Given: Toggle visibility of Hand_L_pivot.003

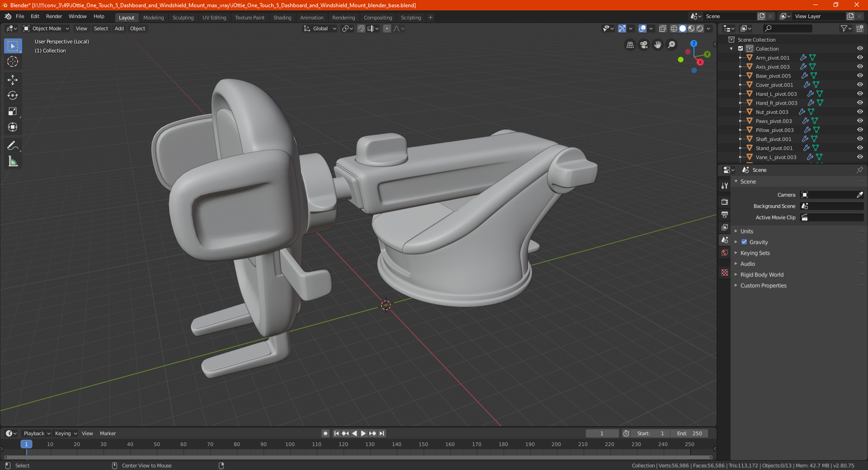Looking at the screenshot, I should click(860, 94).
